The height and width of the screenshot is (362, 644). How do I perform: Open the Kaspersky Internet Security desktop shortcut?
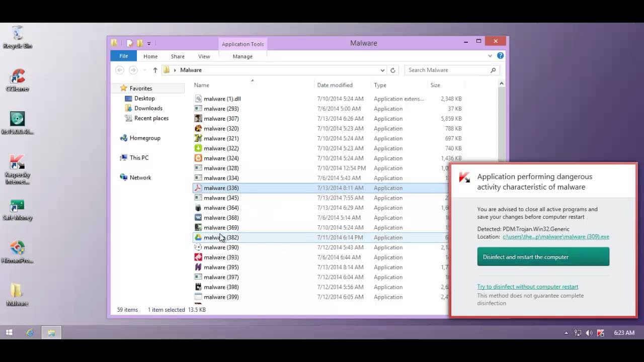click(18, 169)
